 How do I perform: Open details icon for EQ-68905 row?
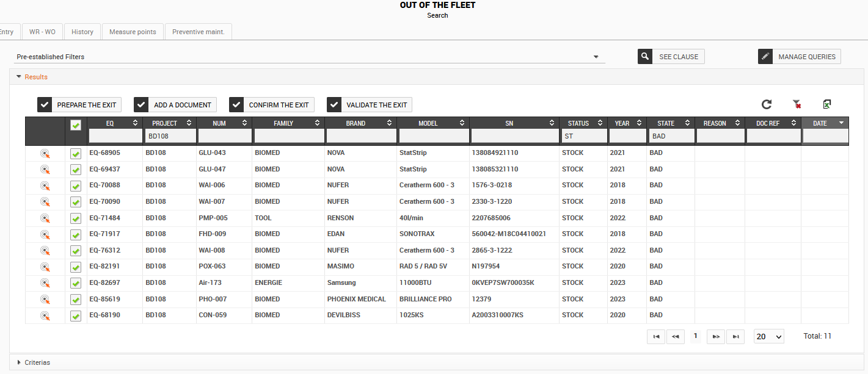click(x=45, y=153)
